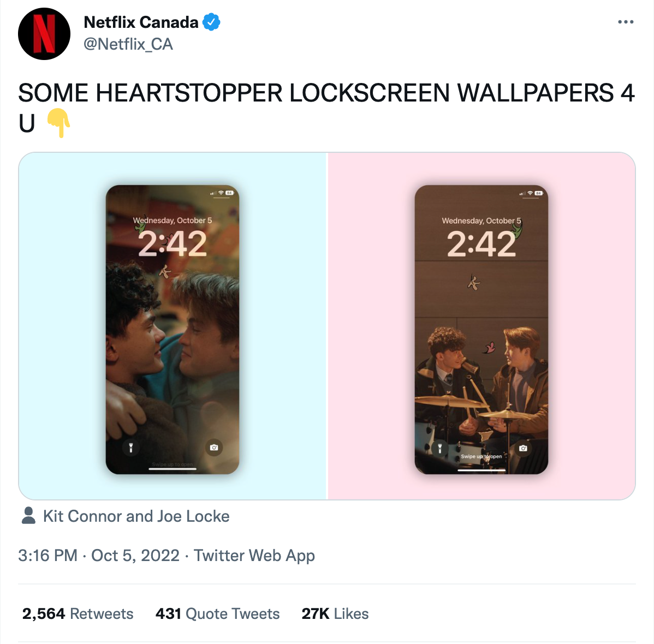
Task: Click the camera icon on the left phone
Action: coord(214,448)
